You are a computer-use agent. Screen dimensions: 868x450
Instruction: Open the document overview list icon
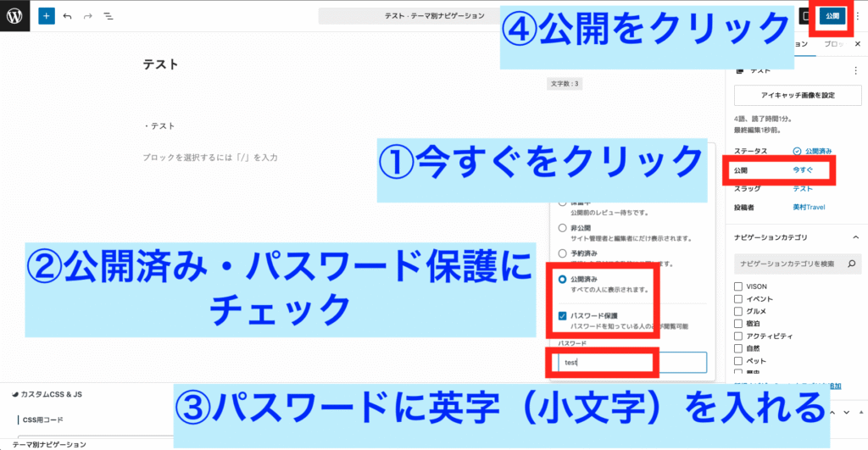pyautogui.click(x=108, y=16)
